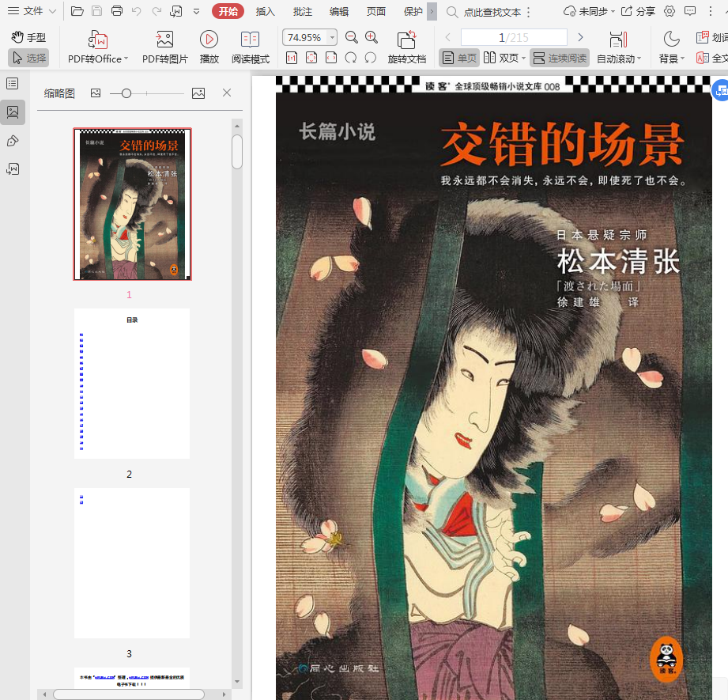The image size is (728, 700).
Task: Toggle 双页 double page view
Action: point(501,58)
